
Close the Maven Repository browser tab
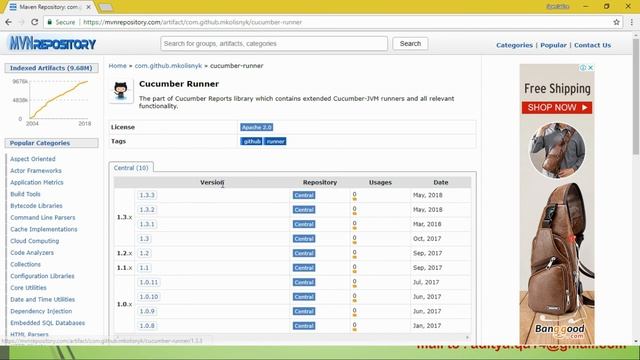(88, 7)
